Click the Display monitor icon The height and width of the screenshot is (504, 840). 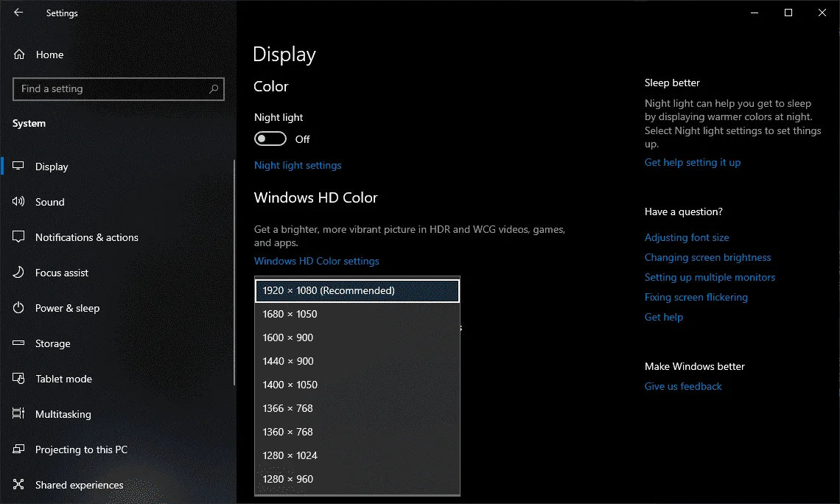tap(18, 166)
